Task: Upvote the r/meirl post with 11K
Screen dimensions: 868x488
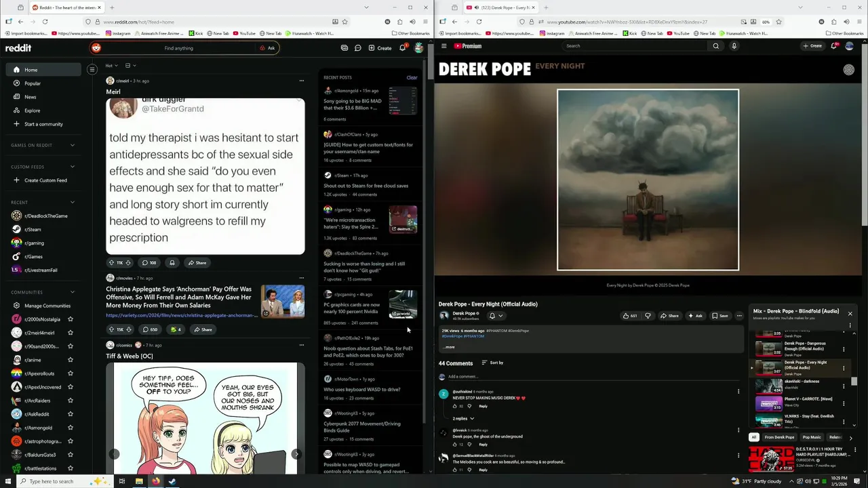Action: click(111, 263)
